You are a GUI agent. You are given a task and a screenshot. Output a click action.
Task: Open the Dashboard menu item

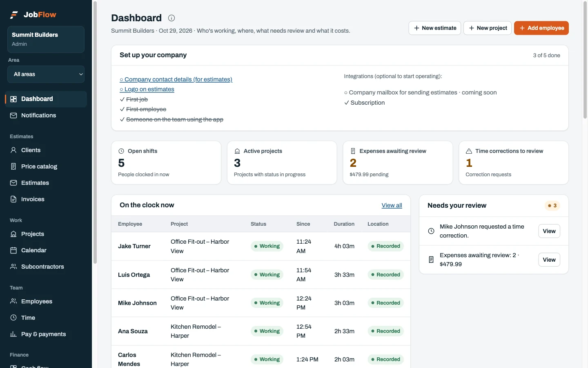(x=46, y=99)
